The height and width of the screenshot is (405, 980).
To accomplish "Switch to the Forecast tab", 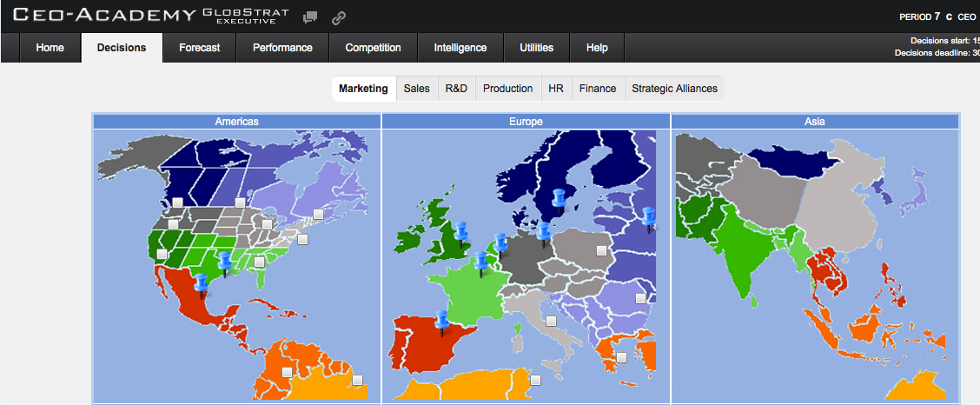I will click(x=199, y=48).
